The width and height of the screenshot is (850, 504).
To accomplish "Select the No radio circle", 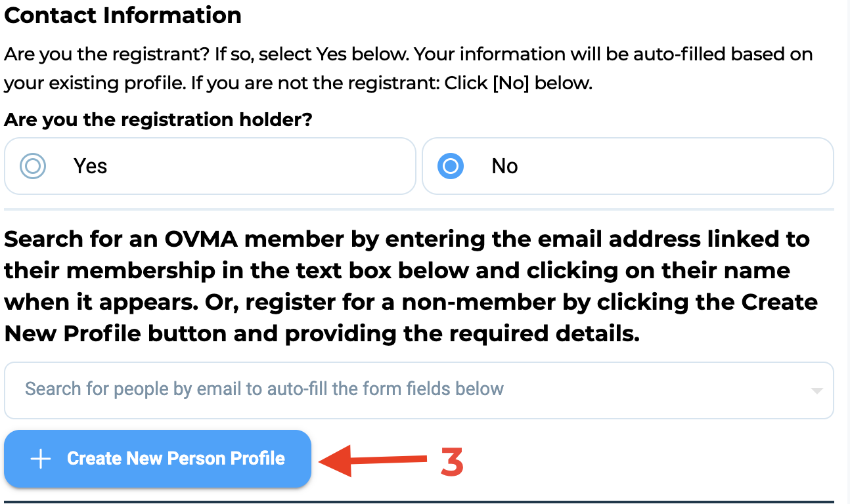I will point(451,166).
